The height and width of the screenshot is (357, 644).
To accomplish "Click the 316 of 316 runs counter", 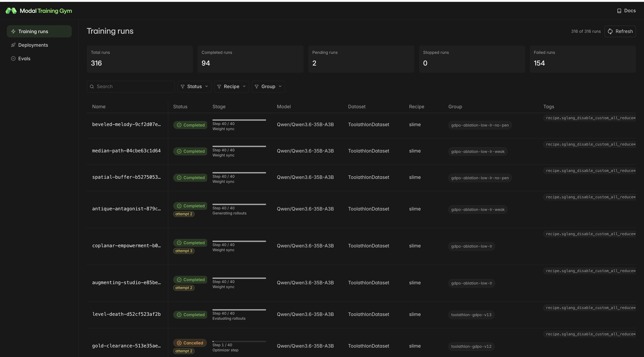I will 586,31.
